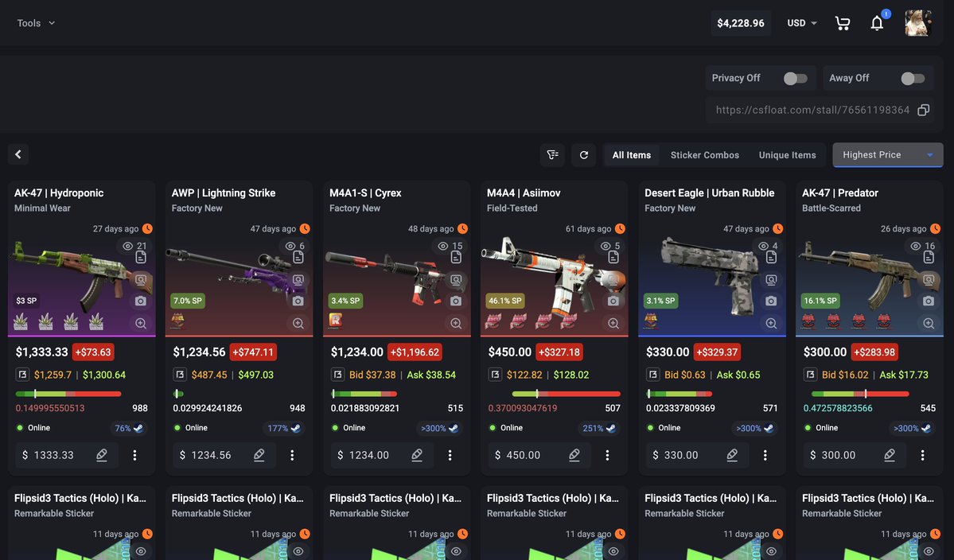The width and height of the screenshot is (954, 560).
Task: Click magnifier icon on AK-47 Predator card
Action: coord(929,324)
